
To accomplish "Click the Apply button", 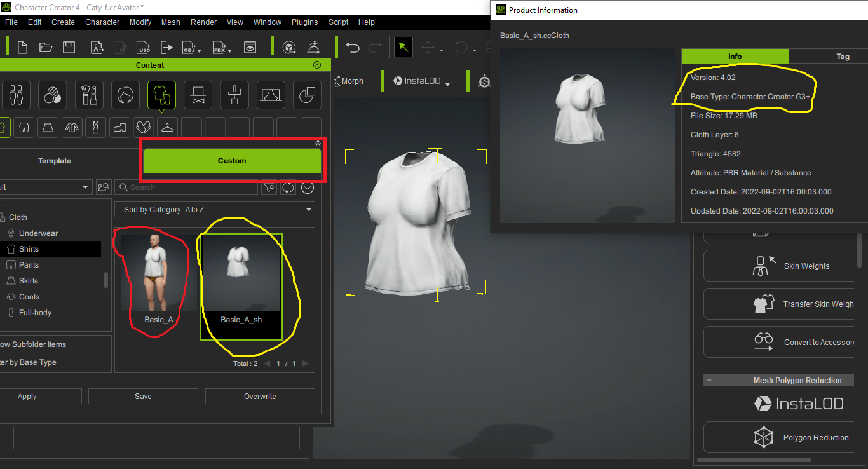I will [27, 397].
